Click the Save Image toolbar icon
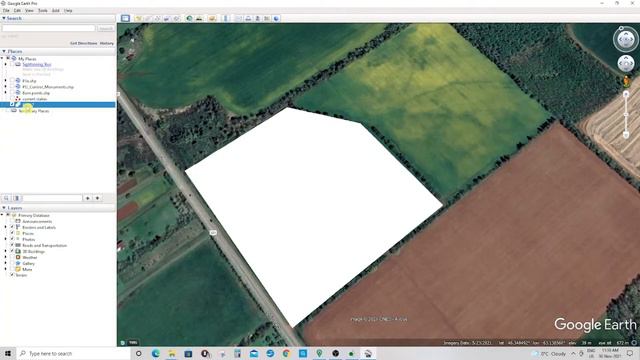640x360 pixels. 258,18
